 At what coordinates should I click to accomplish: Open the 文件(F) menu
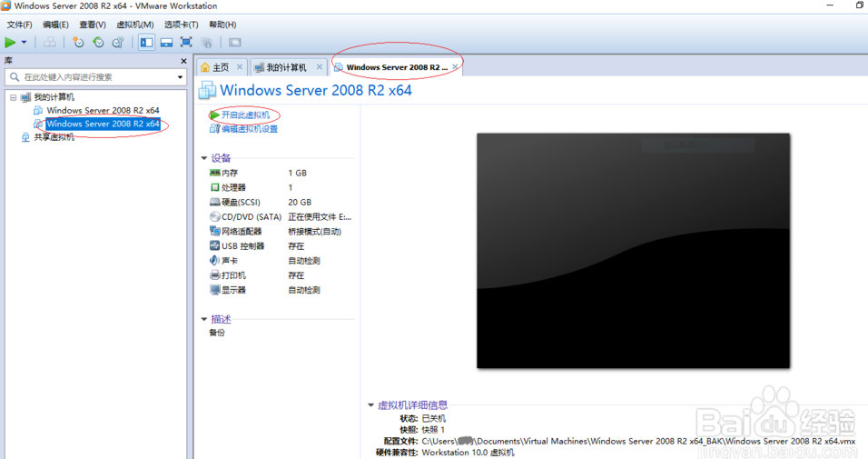pos(19,25)
